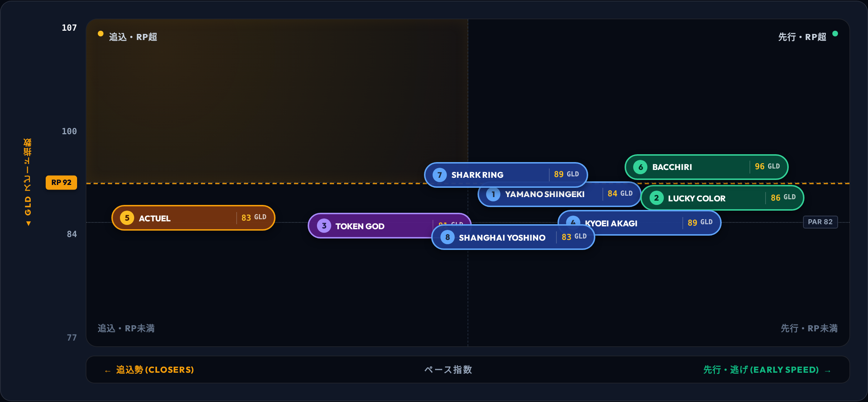Select the BACCHIRI horse name
The image size is (868, 402).
pos(672,167)
